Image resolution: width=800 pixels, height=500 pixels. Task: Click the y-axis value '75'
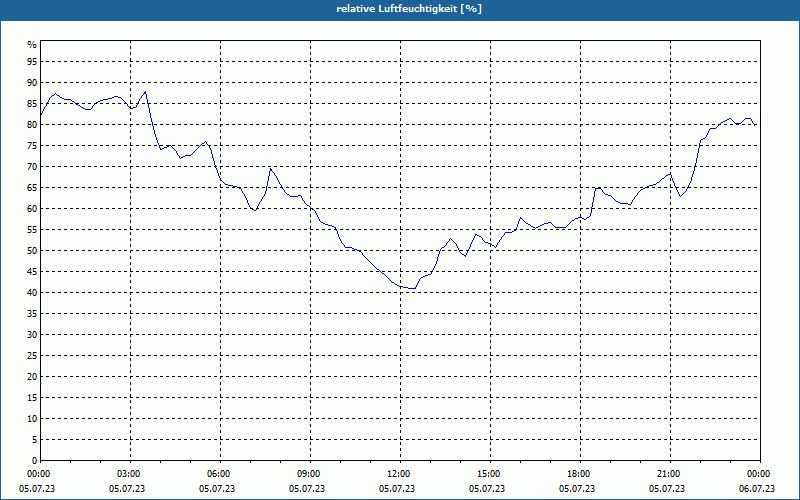click(x=32, y=145)
